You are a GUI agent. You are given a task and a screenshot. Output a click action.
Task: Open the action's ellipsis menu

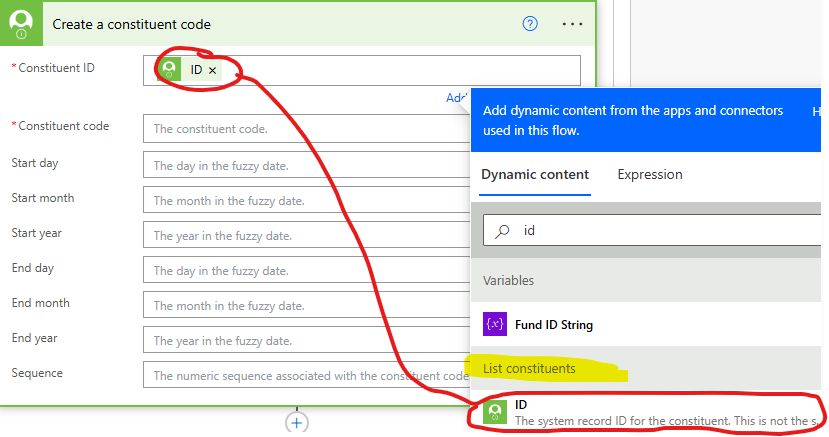572,24
